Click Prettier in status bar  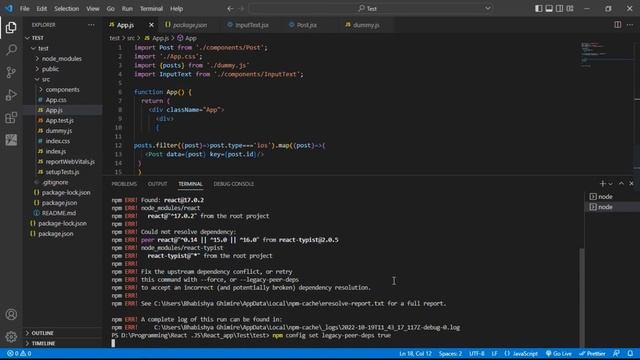click(x=592, y=353)
